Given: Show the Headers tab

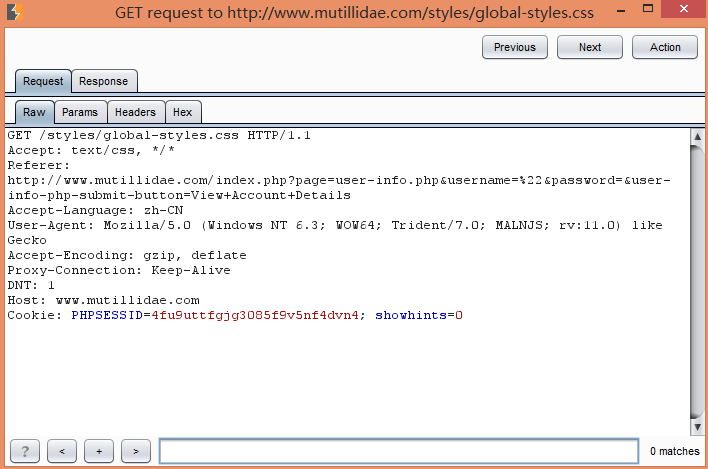Looking at the screenshot, I should click(135, 112).
